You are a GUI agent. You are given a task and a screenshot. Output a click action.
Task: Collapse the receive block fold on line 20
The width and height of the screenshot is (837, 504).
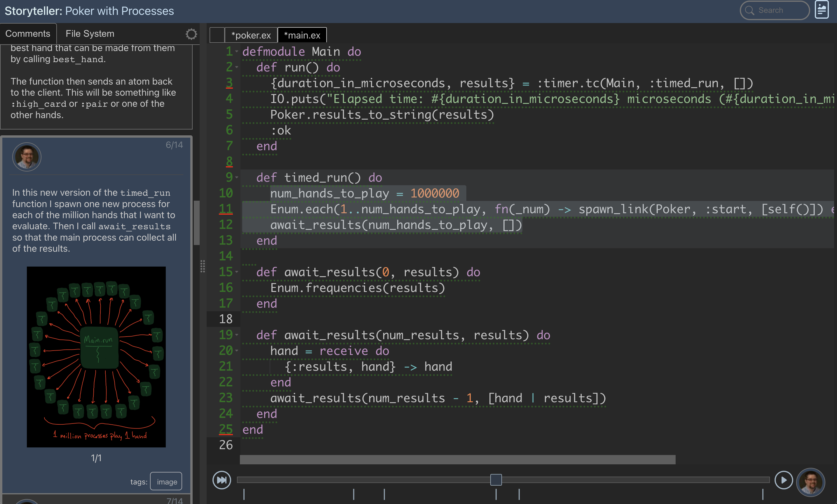(237, 351)
